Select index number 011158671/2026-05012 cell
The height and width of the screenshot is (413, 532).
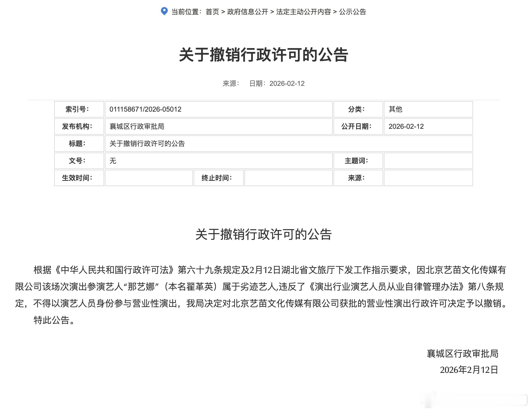tap(145, 109)
